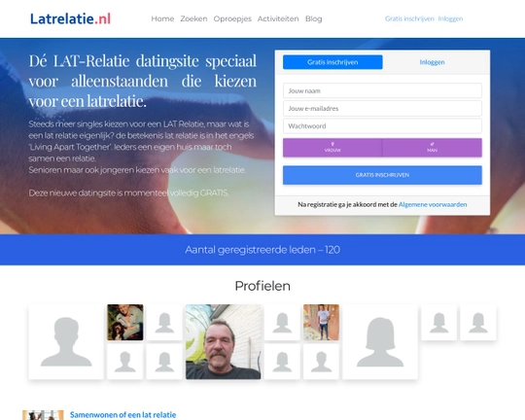
Task: Open profile photo of man standing outdoors
Action: 321,322
